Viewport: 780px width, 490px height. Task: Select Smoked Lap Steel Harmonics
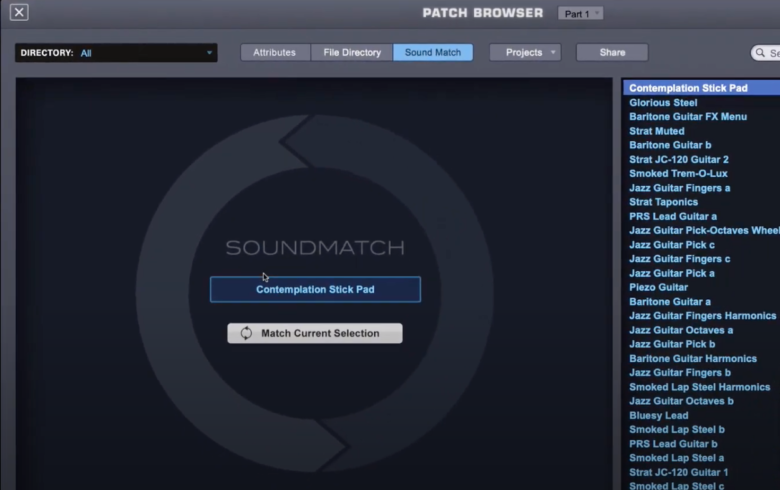(699, 387)
